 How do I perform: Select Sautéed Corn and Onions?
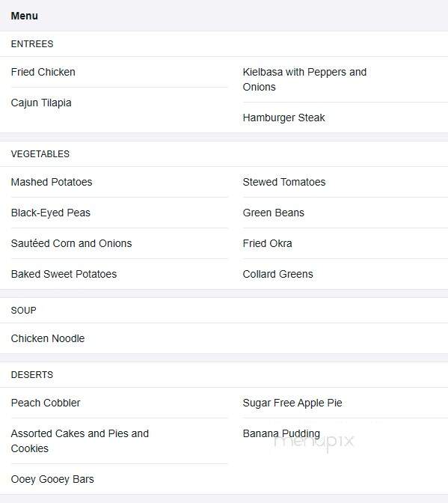(x=72, y=243)
